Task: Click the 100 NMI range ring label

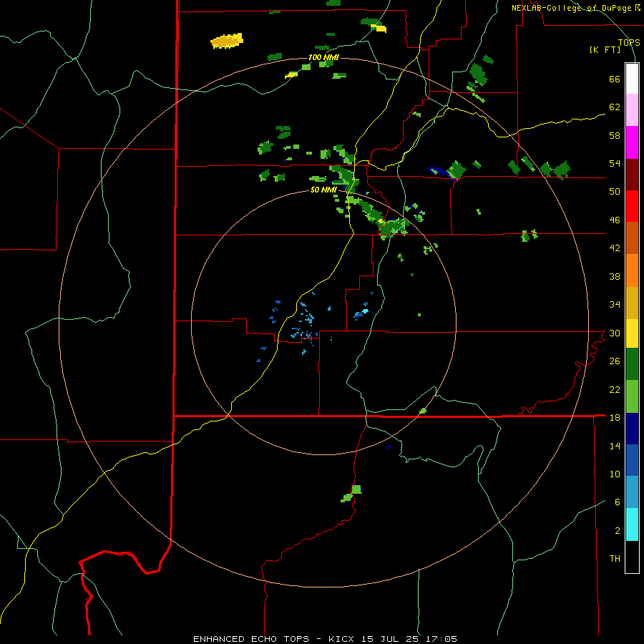Action: click(x=323, y=57)
